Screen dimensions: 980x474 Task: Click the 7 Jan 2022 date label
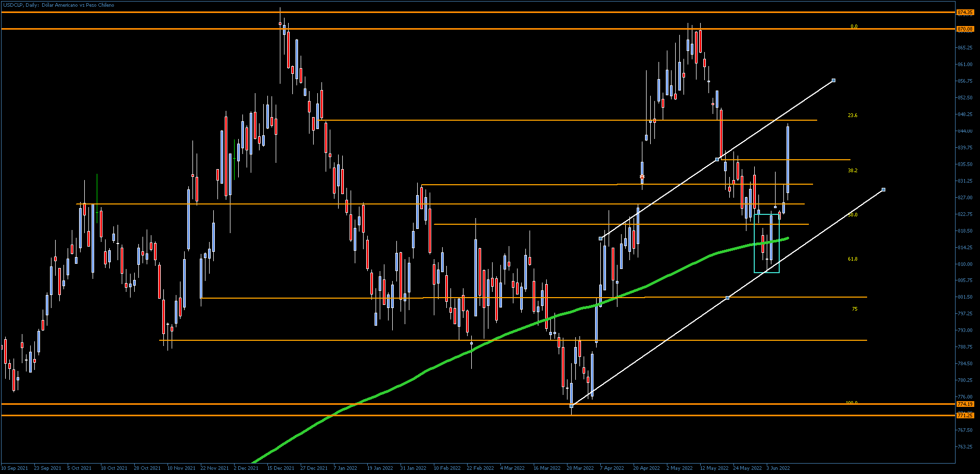(x=345, y=468)
